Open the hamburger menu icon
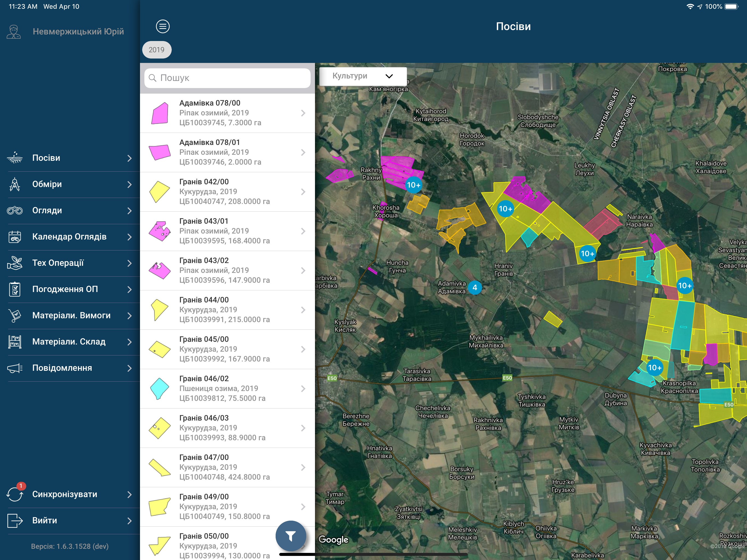The height and width of the screenshot is (560, 747). (162, 26)
